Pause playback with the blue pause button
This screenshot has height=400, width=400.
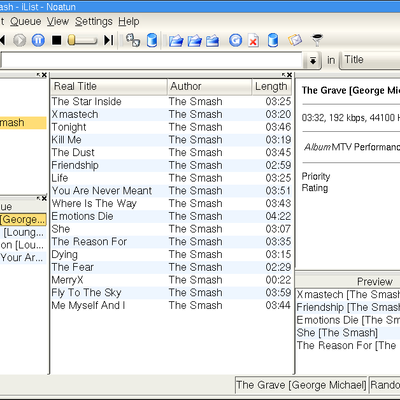[38, 40]
